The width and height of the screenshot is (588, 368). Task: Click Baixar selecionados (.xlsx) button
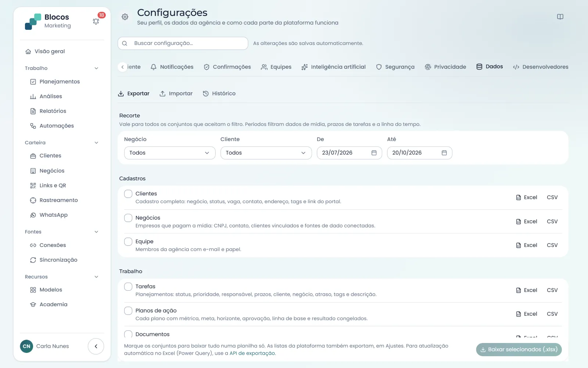click(x=519, y=350)
